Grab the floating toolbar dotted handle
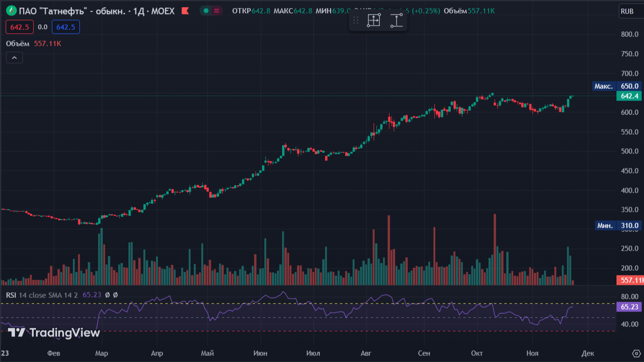This screenshot has width=644, height=362. [355, 21]
